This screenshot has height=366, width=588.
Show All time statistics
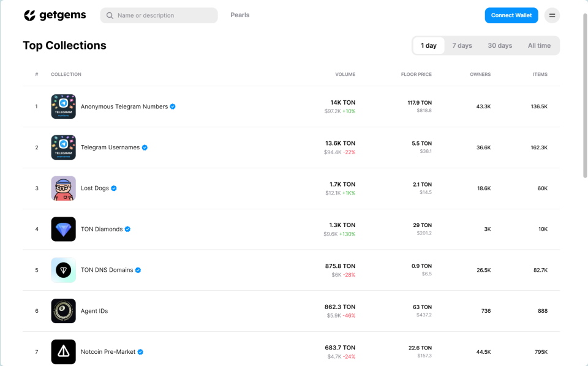click(x=539, y=46)
